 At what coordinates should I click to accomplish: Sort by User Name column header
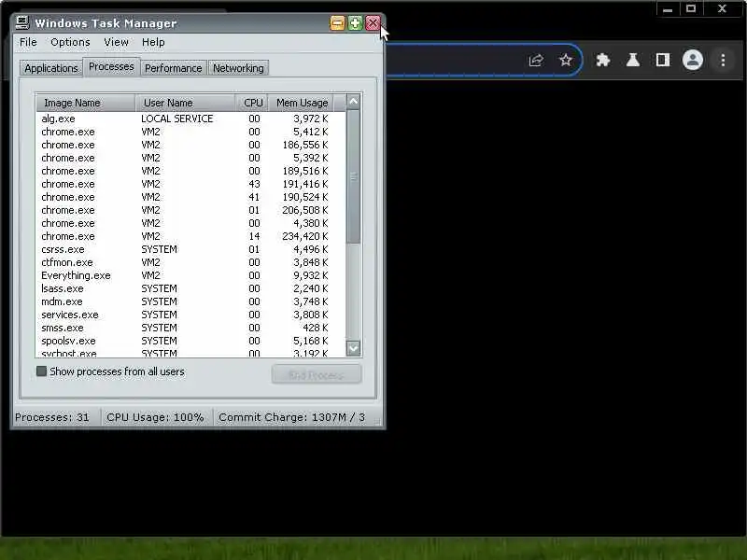pos(185,103)
